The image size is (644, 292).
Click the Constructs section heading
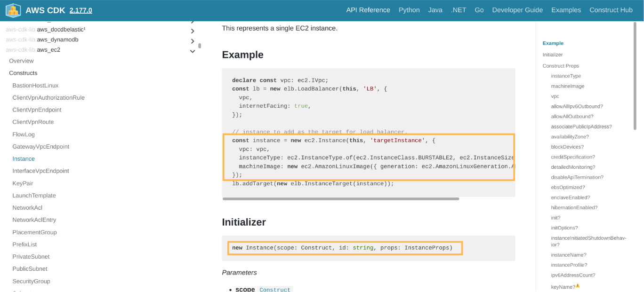pyautogui.click(x=23, y=73)
